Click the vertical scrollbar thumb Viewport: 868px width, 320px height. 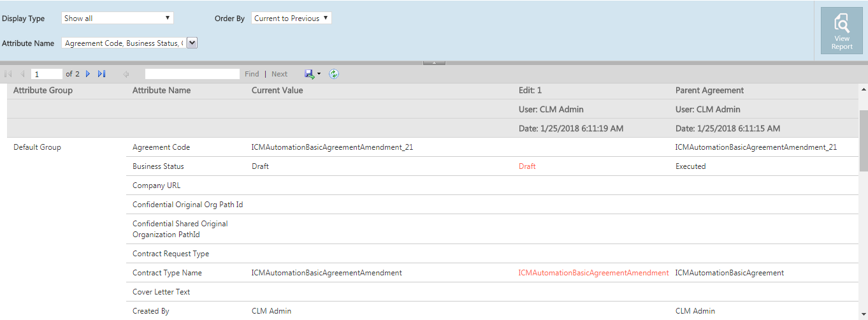click(863, 140)
